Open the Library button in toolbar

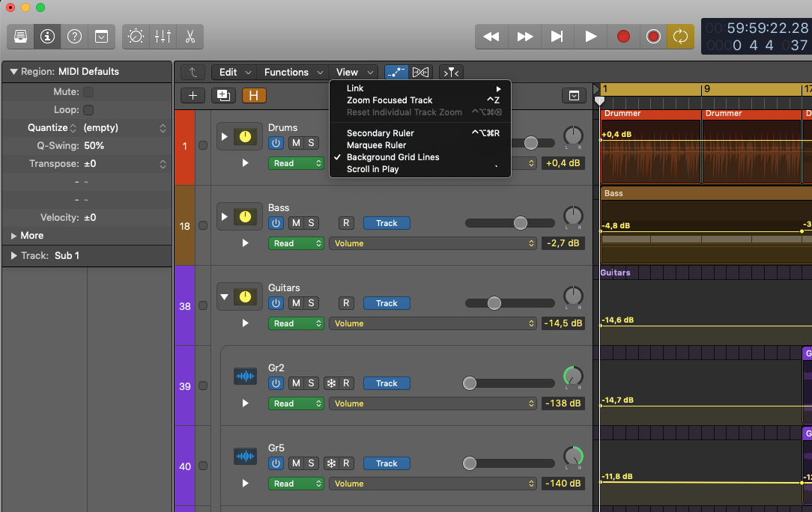click(21, 36)
